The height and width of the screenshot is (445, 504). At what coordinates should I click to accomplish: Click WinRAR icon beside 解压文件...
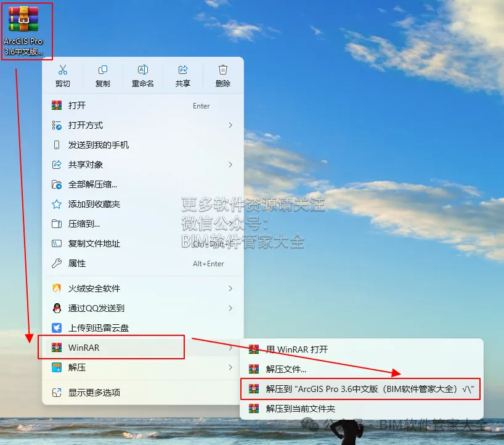pyautogui.click(x=254, y=369)
